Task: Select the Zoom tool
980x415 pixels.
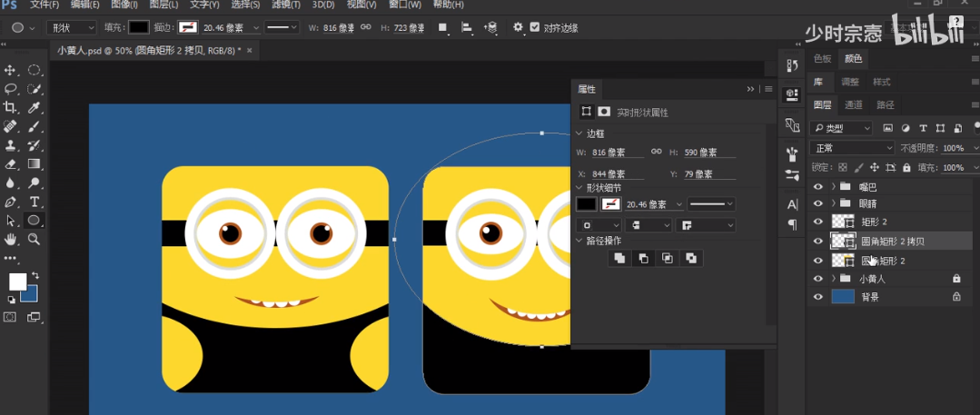Action: (x=35, y=240)
